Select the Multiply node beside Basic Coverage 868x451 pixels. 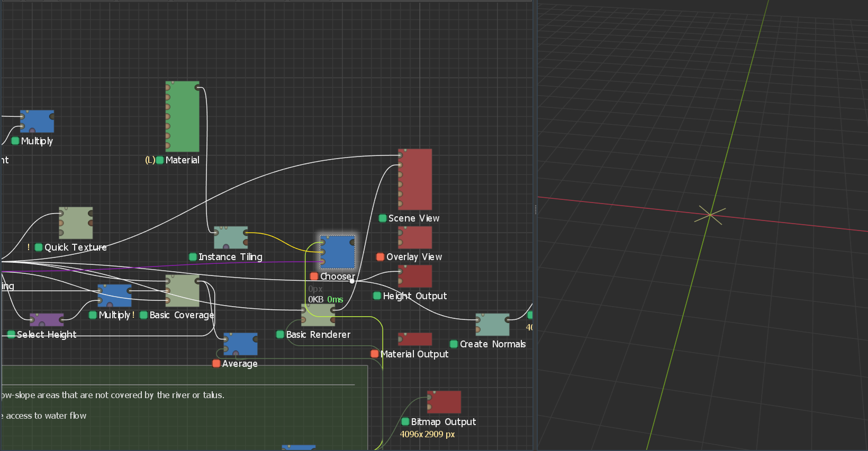click(x=114, y=295)
